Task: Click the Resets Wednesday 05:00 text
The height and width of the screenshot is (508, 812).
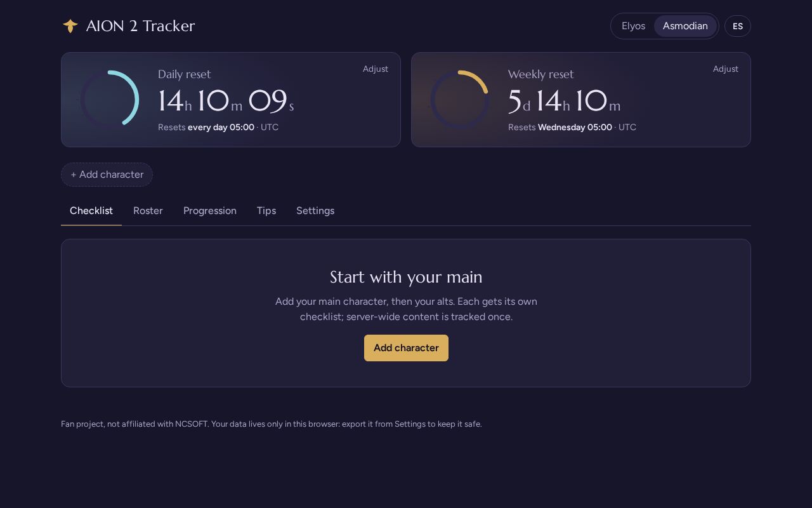Action: click(x=572, y=127)
